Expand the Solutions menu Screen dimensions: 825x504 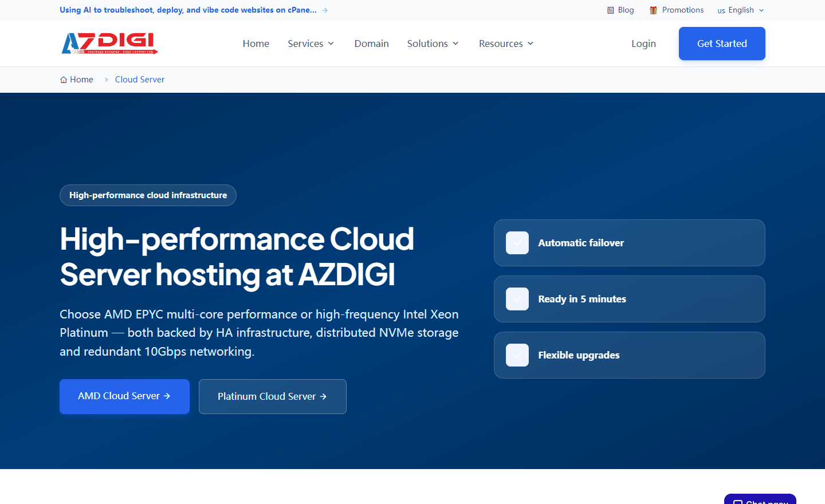433,44
